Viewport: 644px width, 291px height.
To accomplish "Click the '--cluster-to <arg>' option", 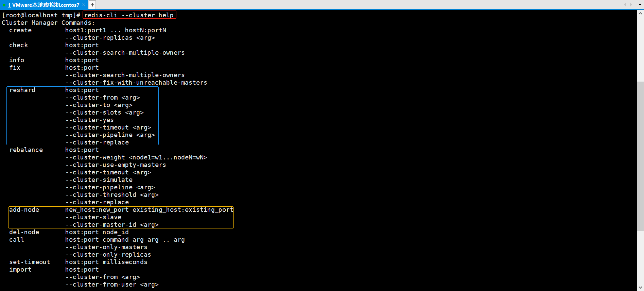I will tap(99, 105).
